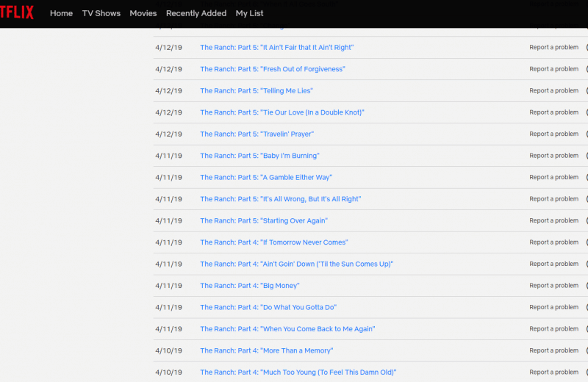Open the Home menu item

click(x=62, y=13)
